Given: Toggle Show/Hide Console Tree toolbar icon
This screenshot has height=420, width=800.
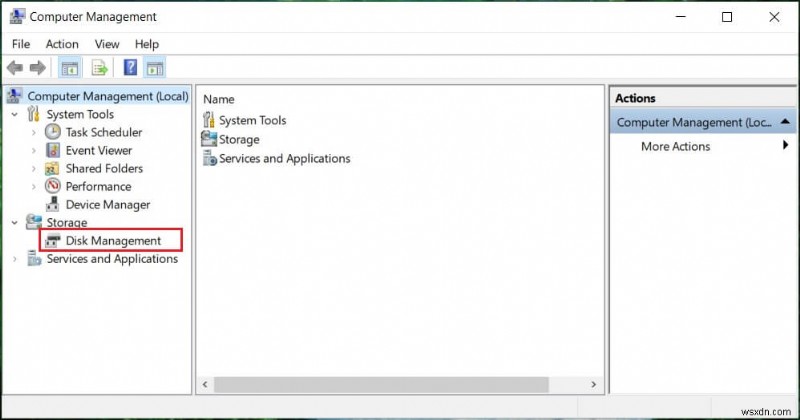Looking at the screenshot, I should point(70,68).
